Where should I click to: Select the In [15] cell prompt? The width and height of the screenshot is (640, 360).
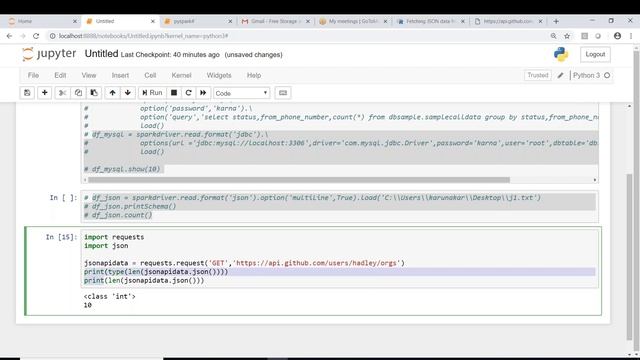pyautogui.click(x=61, y=237)
